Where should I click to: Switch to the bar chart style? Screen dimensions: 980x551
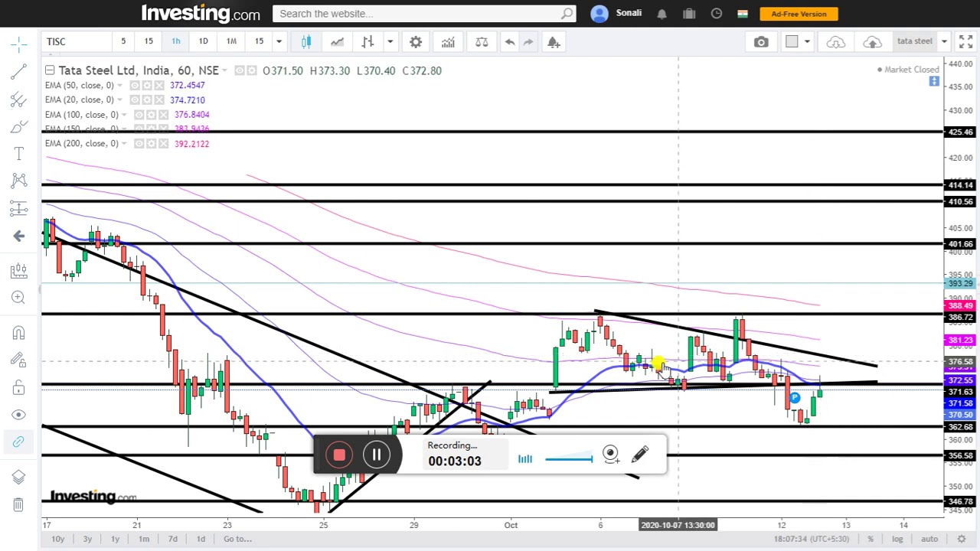point(367,42)
